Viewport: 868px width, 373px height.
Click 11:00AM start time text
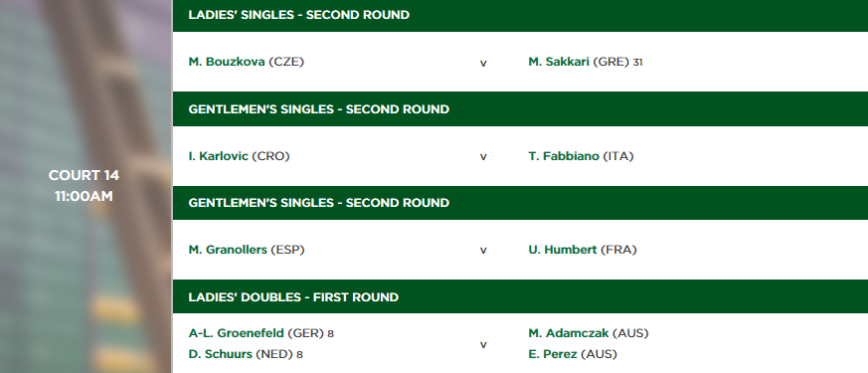[x=84, y=197]
